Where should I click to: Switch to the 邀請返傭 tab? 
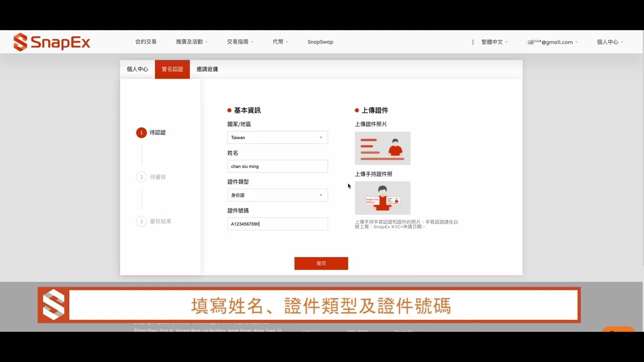point(207,69)
